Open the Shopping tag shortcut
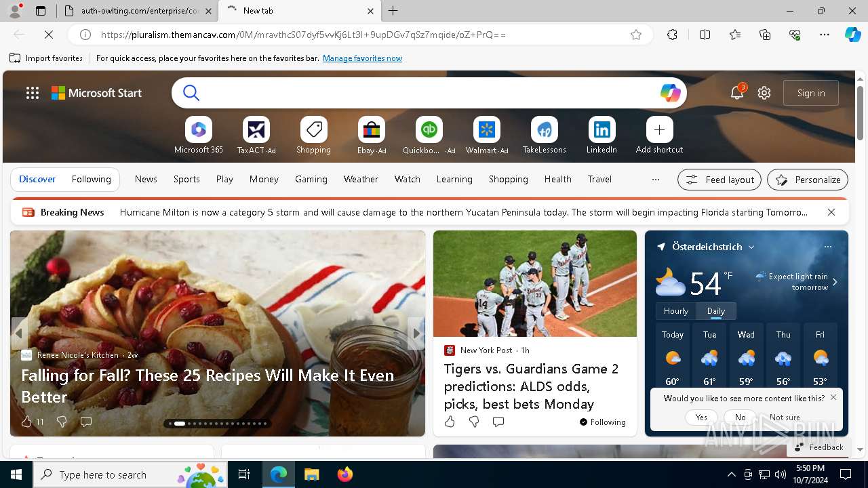This screenshot has height=488, width=868. coord(313,136)
